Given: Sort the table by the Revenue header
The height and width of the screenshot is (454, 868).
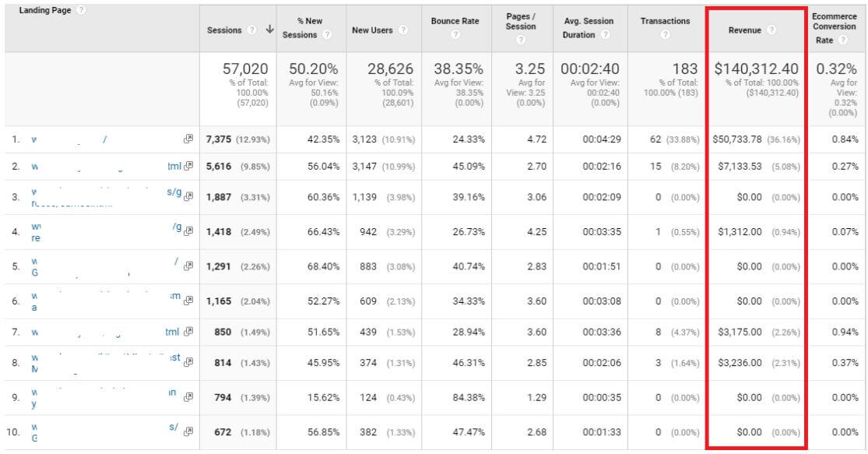Looking at the screenshot, I should click(745, 30).
